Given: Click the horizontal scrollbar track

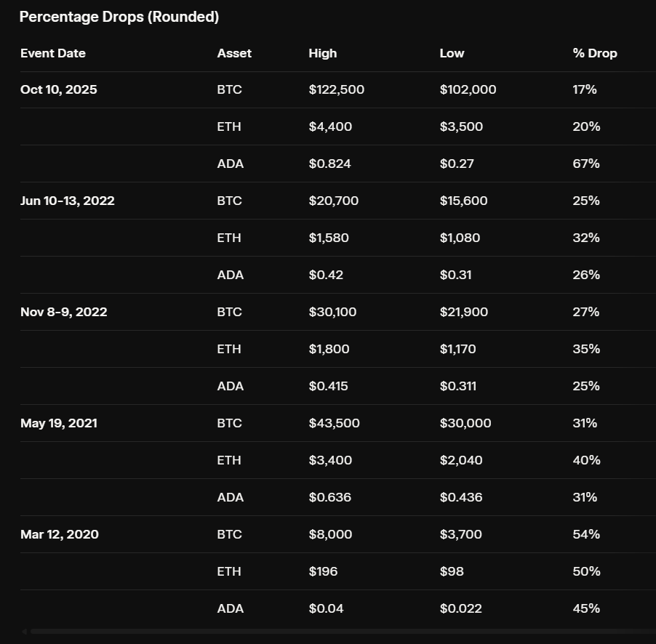Looking at the screenshot, I should click(343, 632).
